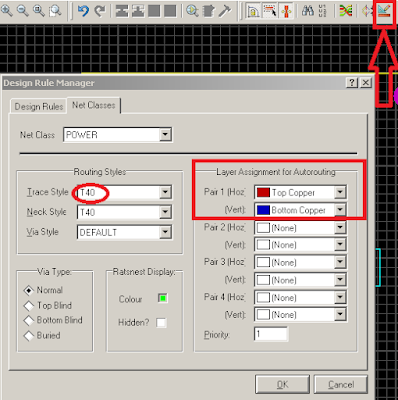
Task: Open the Pair 2 Hoz layer dropdown
Action: tap(340, 228)
